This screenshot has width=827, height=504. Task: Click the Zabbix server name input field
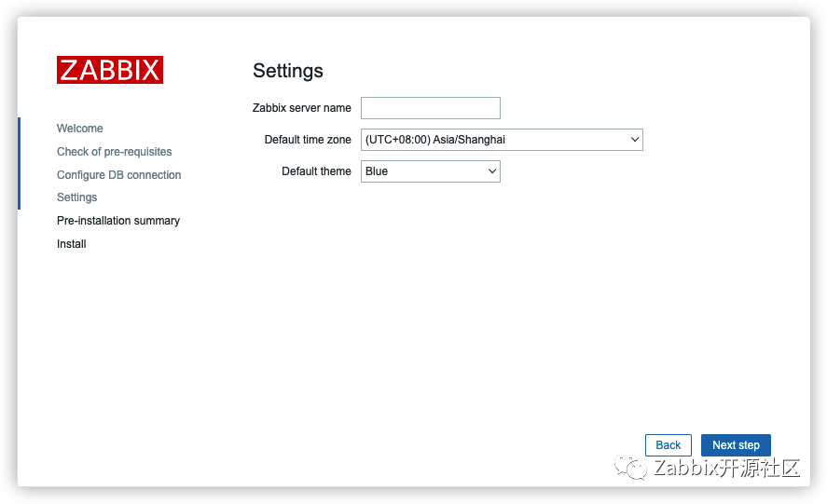click(x=431, y=108)
